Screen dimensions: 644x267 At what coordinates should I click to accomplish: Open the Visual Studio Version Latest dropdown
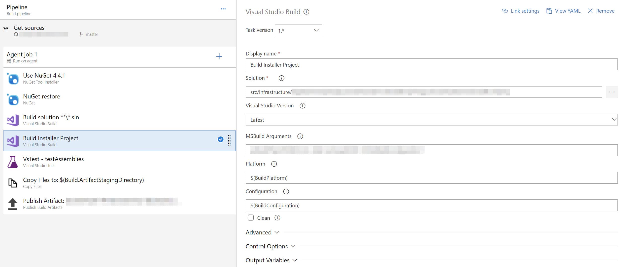432,120
